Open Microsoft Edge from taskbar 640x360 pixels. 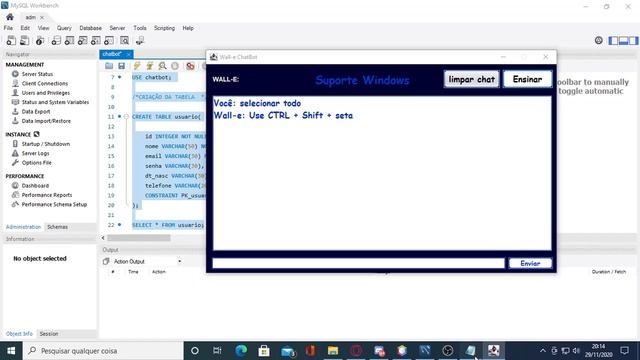[x=241, y=351]
